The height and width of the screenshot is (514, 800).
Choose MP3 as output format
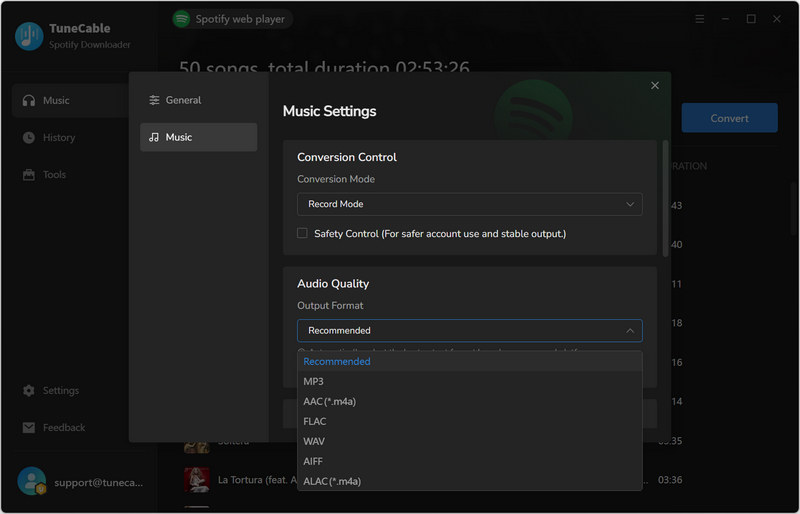pyautogui.click(x=469, y=381)
